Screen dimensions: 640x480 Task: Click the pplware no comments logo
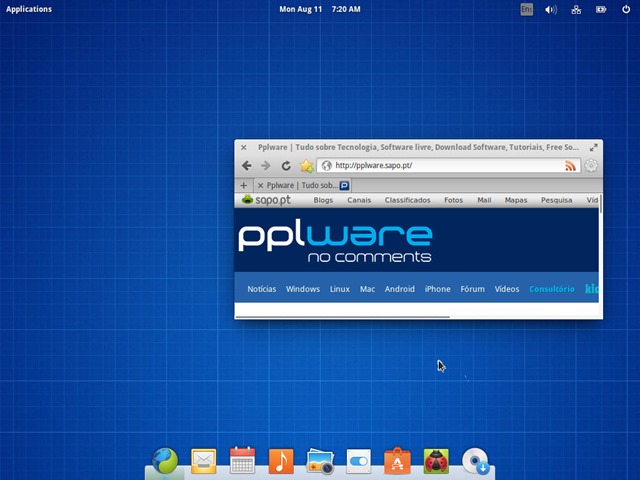pos(335,241)
